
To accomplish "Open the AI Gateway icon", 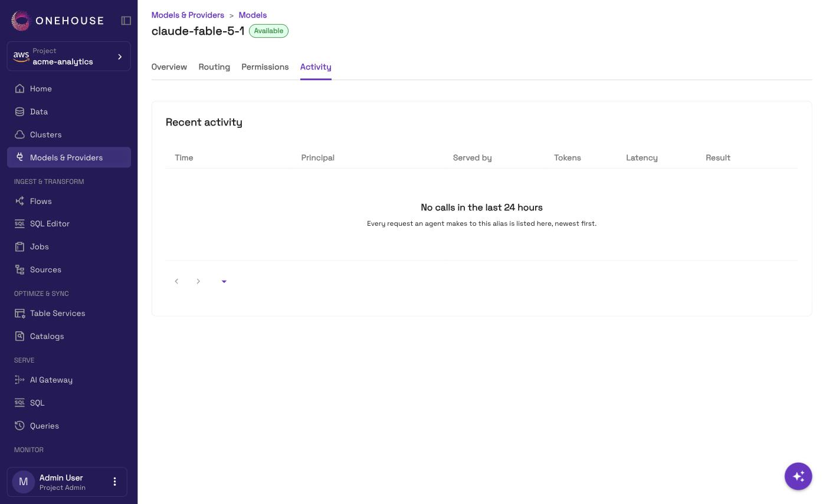I will tap(19, 380).
